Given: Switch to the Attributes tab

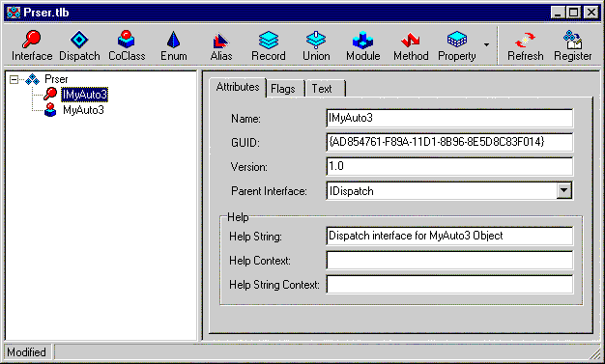Looking at the screenshot, I should pos(238,87).
